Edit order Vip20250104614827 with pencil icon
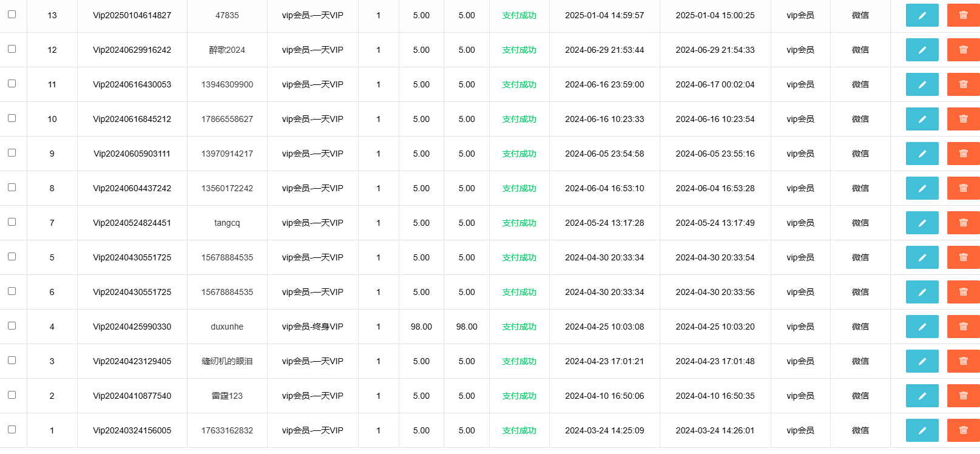 922,15
